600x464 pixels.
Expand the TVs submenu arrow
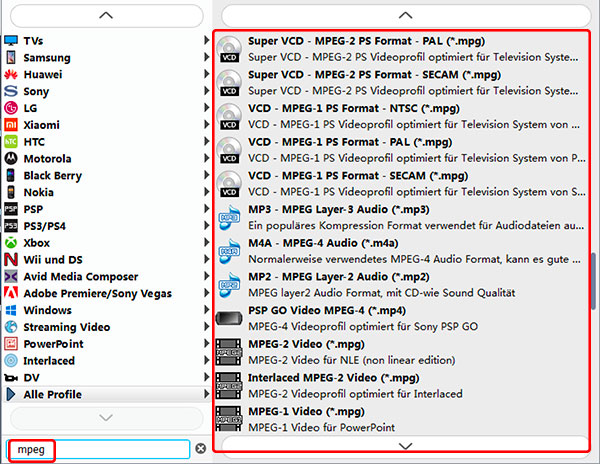point(206,40)
